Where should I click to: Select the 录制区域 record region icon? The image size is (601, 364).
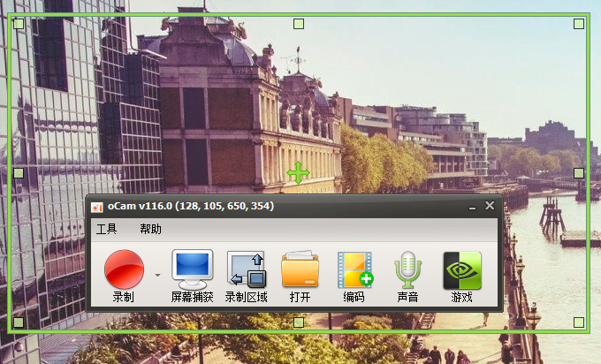pos(246,276)
